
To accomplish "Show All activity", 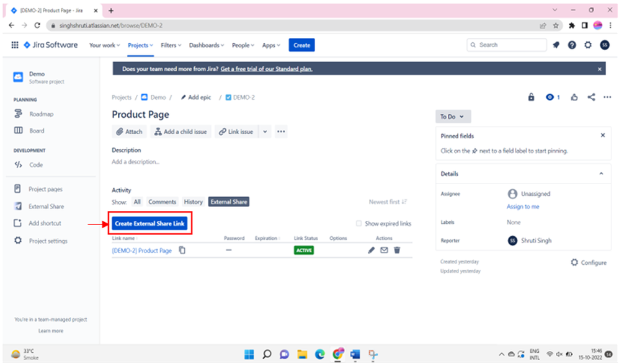I will tap(137, 202).
